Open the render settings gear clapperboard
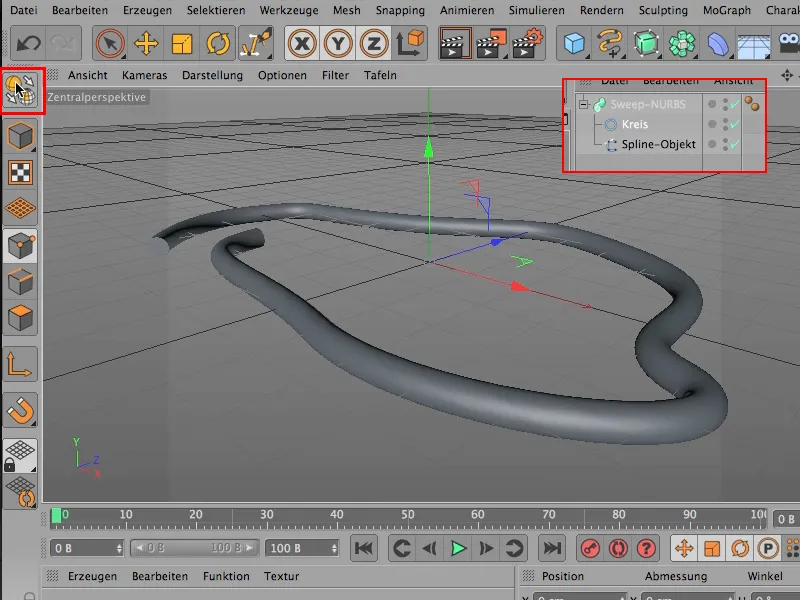The height and width of the screenshot is (600, 800). (x=527, y=44)
